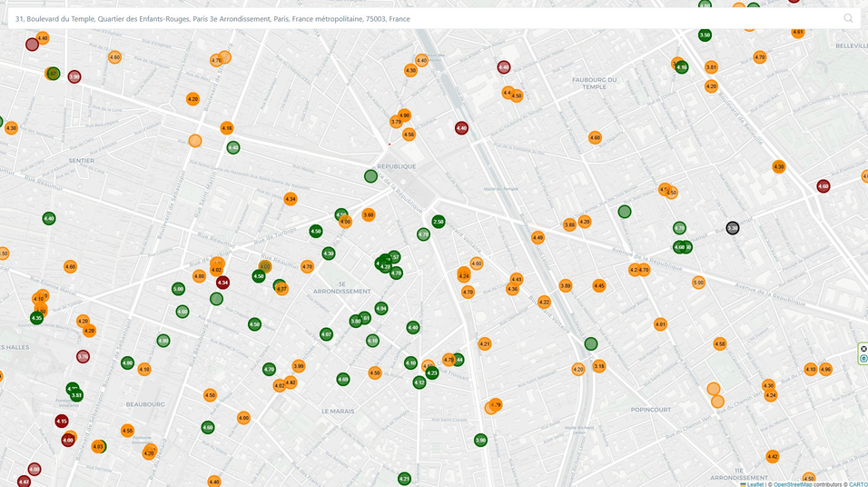Open the green 4.23 marker
This screenshot has width=868, height=487.
click(432, 373)
